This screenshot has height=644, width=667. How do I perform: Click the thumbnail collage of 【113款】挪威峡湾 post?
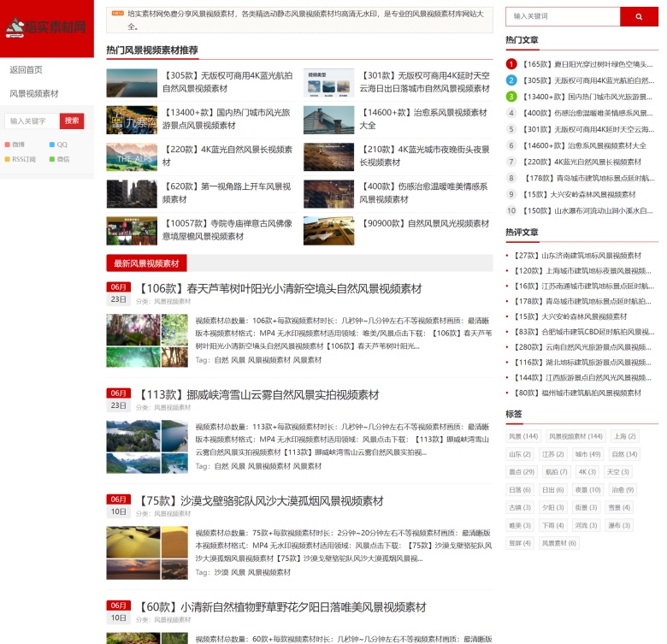147,446
